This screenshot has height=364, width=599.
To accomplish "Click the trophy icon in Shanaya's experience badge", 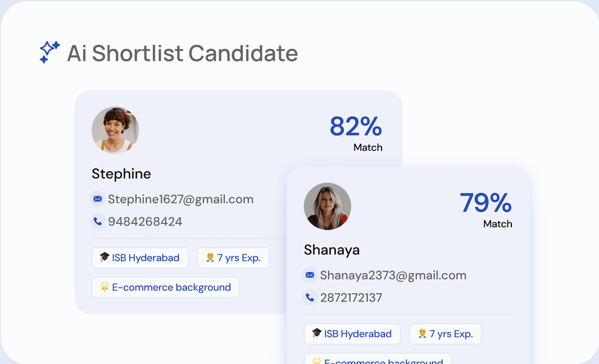I will coord(424,334).
